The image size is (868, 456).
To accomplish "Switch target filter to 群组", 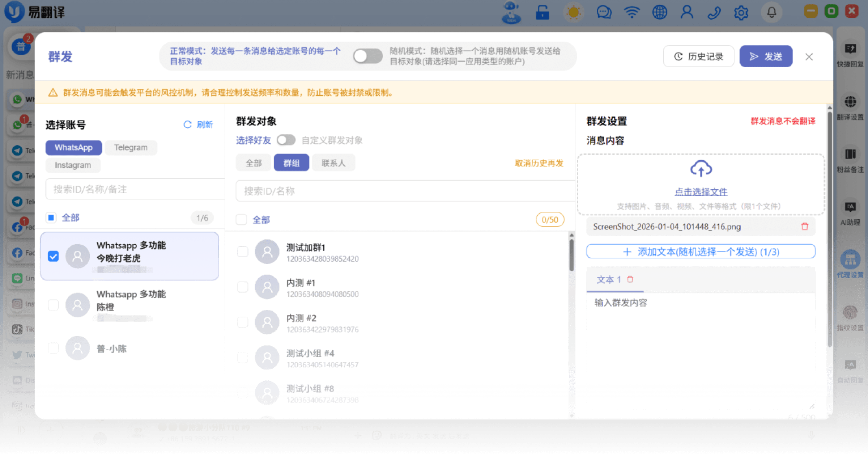I will tap(292, 163).
